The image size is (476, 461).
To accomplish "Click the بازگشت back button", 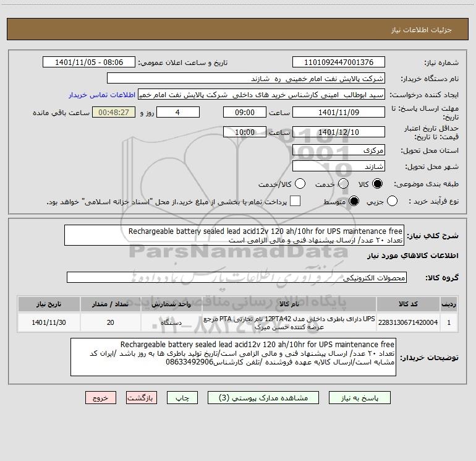I will [142, 398].
